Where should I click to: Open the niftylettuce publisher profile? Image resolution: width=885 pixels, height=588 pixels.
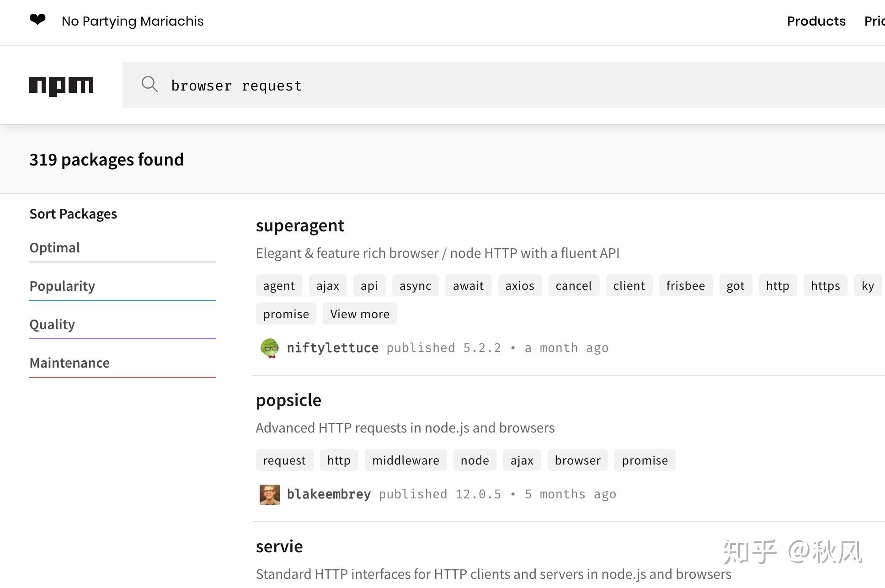[x=333, y=348]
